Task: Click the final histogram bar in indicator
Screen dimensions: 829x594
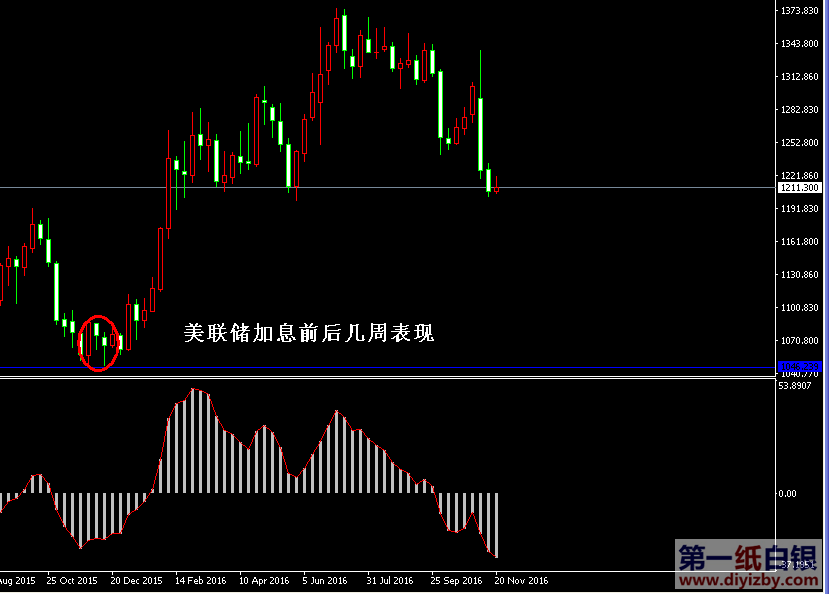Action: click(x=495, y=524)
